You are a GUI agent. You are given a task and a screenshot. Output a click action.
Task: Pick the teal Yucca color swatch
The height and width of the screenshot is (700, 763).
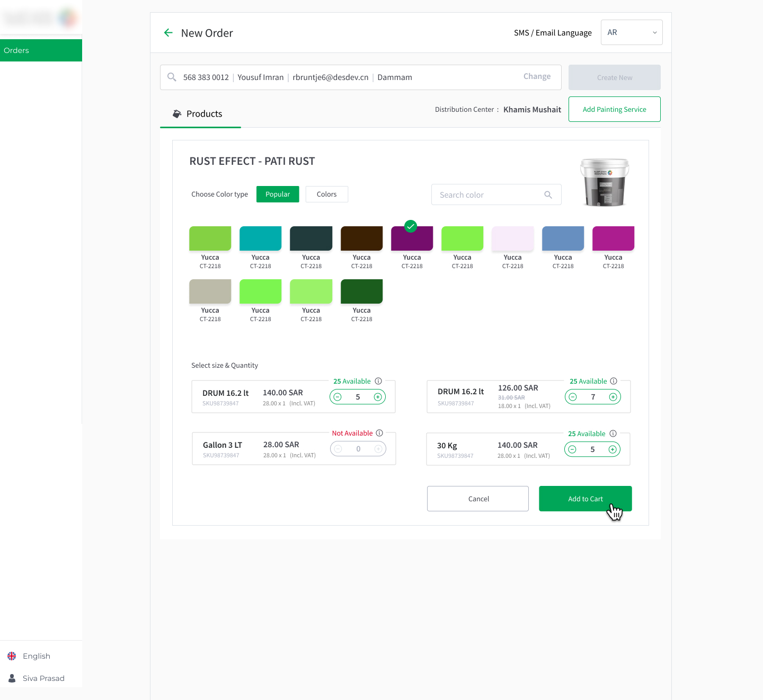tap(260, 238)
